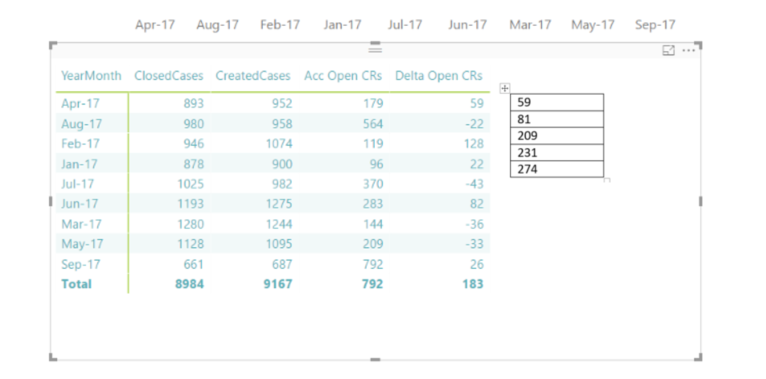Sort by the CreatedCases column header
The width and height of the screenshot is (766, 379).
[253, 76]
